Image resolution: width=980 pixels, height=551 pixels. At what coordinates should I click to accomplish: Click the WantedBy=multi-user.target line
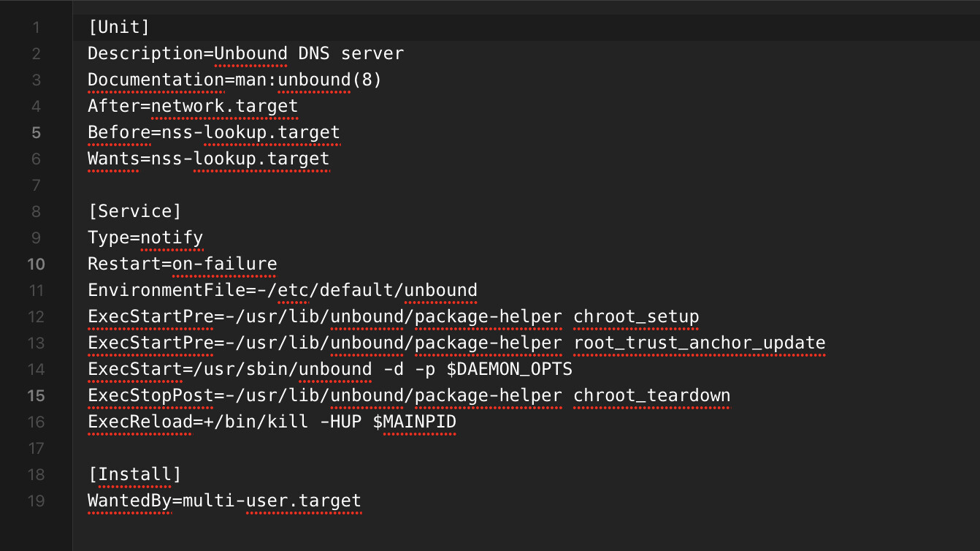click(x=224, y=501)
